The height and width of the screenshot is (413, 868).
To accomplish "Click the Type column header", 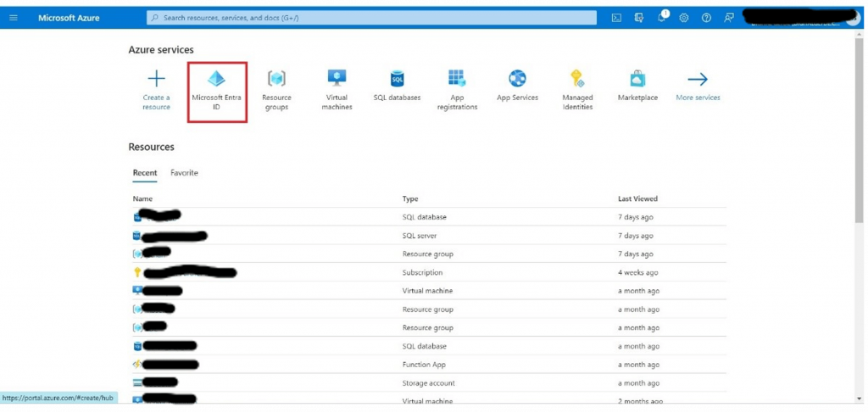I will (x=410, y=198).
